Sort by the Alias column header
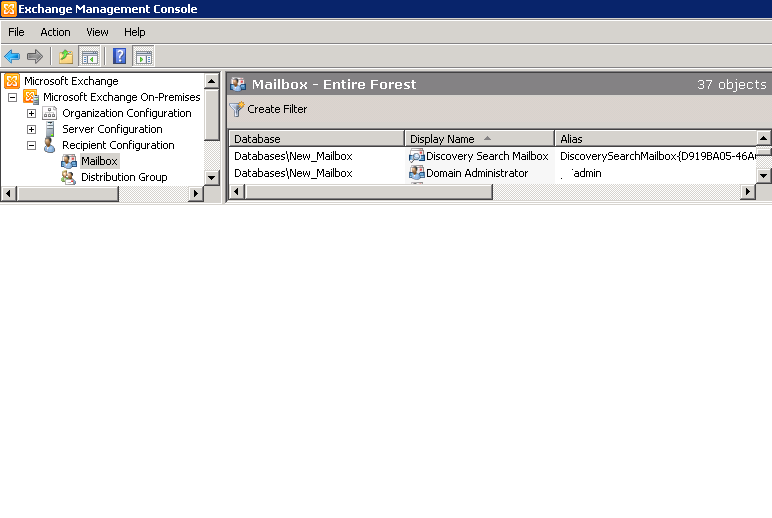This screenshot has height=518, width=772. (x=656, y=139)
